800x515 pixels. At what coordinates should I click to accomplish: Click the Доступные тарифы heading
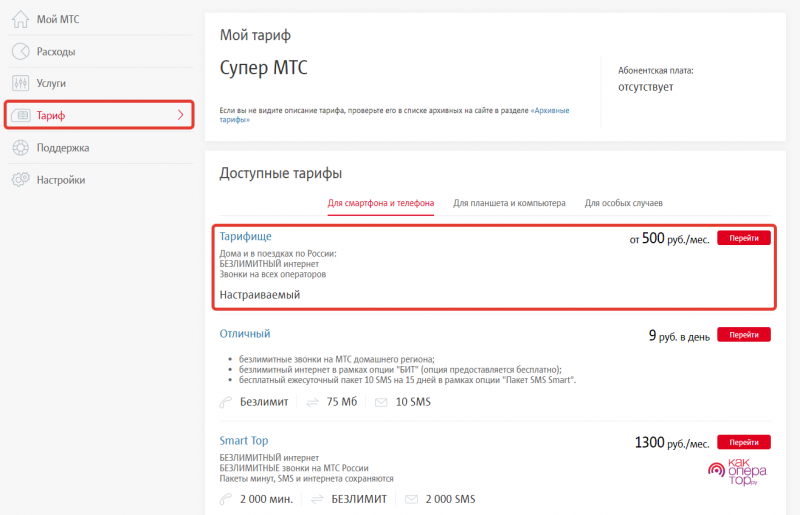[281, 174]
